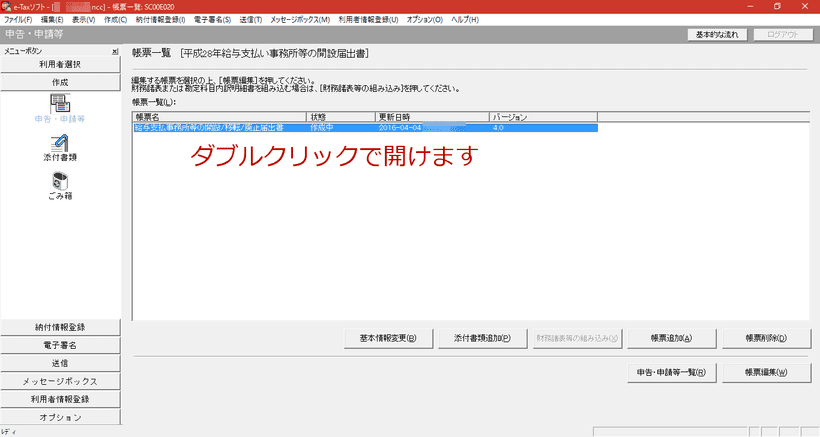Image resolution: width=820 pixels, height=437 pixels.
Task: Open the オプション sidebar section
Action: click(60, 417)
